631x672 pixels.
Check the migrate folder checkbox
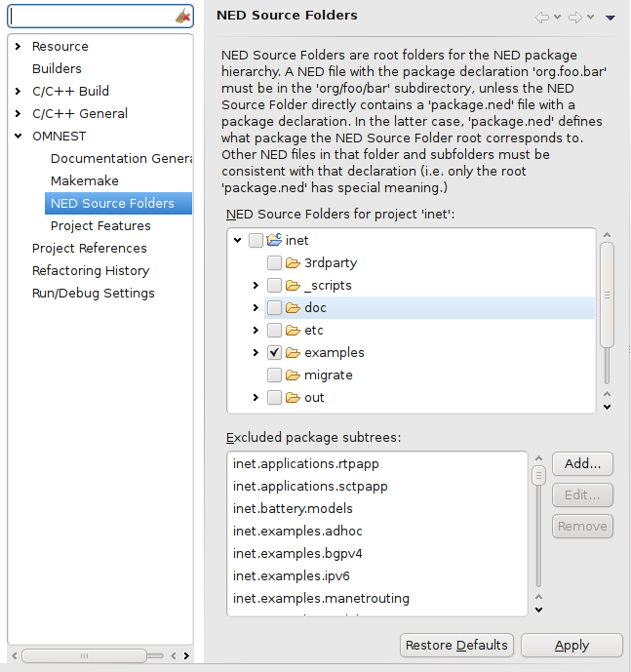coord(274,375)
